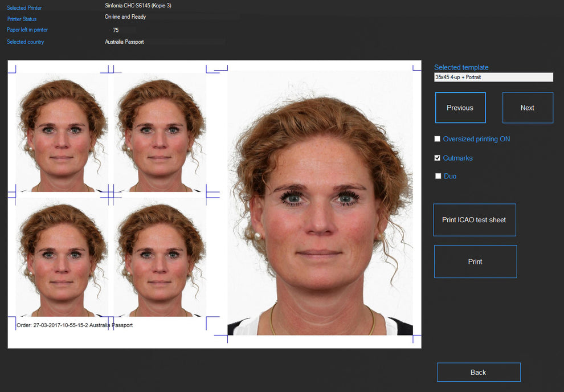Viewport: 564px width, 392px height.
Task: Click Paper left in printer
Action: [x=28, y=30]
